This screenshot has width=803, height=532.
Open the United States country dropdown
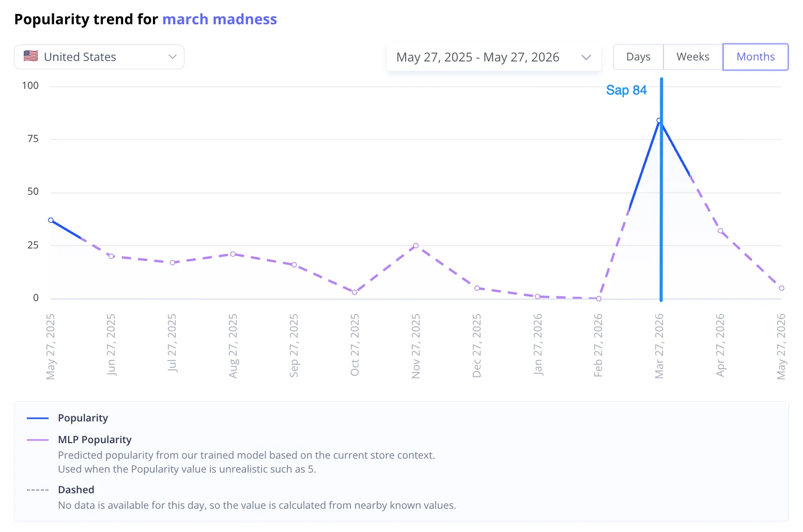click(x=99, y=57)
